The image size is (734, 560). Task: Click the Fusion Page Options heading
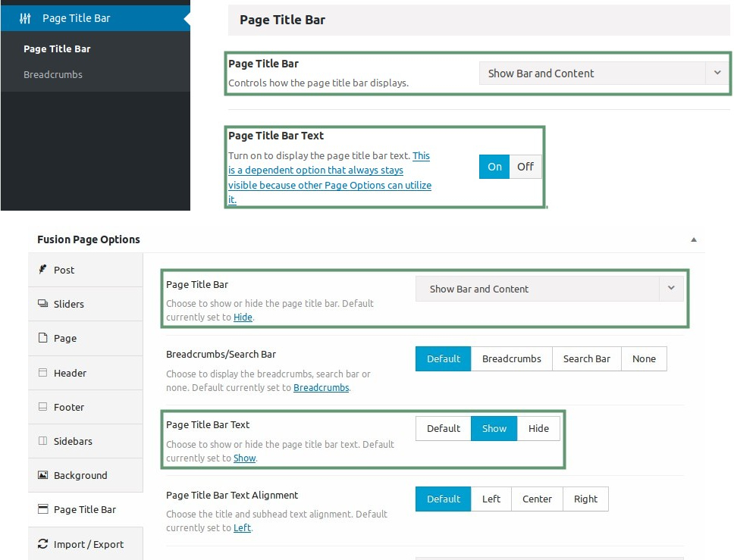click(x=89, y=239)
